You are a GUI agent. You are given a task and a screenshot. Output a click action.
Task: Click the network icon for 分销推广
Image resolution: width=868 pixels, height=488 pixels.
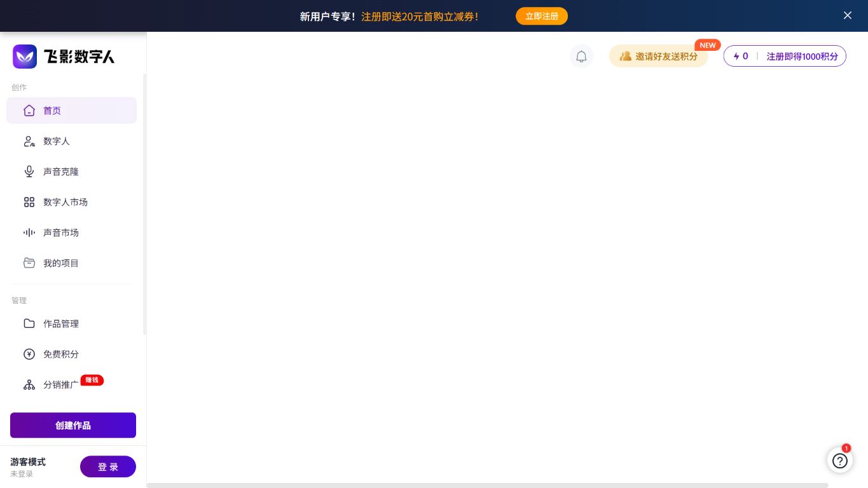(x=29, y=384)
